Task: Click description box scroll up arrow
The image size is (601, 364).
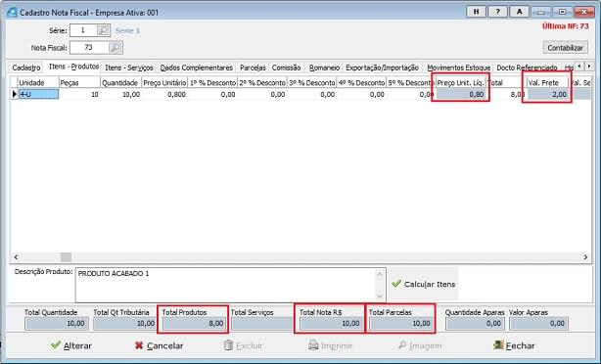Action: tap(380, 274)
